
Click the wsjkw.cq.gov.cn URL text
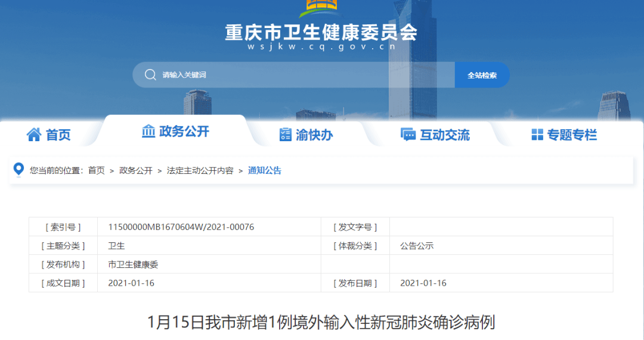pyautogui.click(x=321, y=47)
